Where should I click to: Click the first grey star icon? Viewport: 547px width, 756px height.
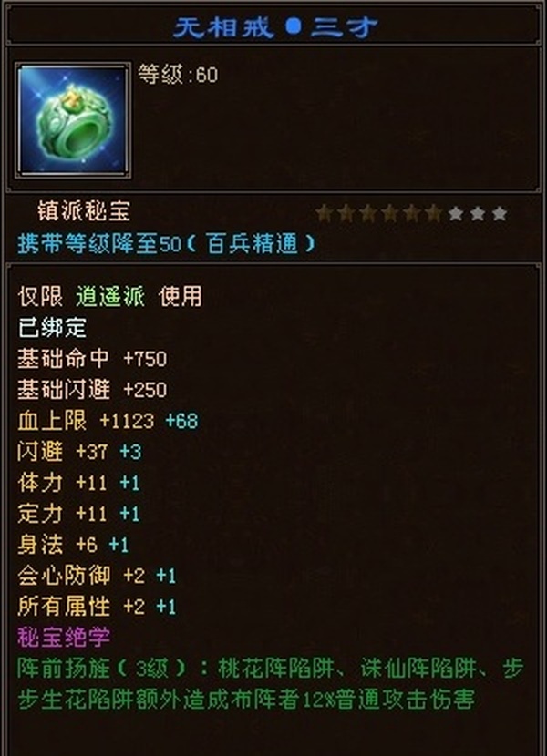click(455, 212)
